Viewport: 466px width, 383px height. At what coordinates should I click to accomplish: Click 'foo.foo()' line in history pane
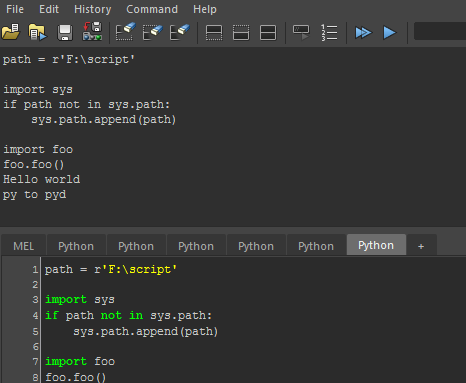pyautogui.click(x=33, y=164)
